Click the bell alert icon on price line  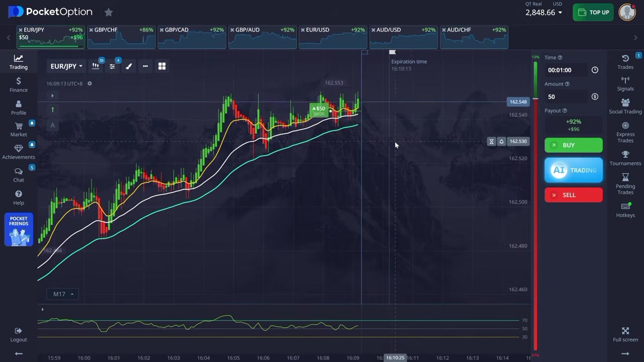[501, 141]
